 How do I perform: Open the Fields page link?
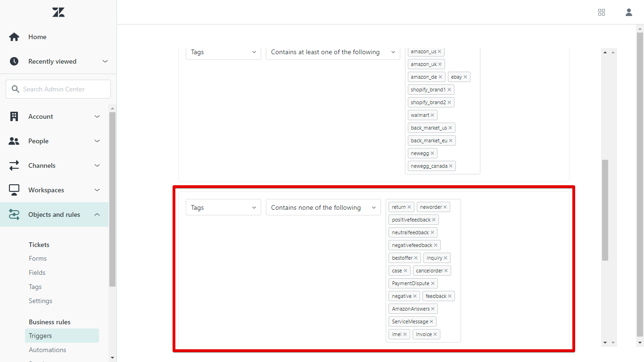tap(37, 272)
